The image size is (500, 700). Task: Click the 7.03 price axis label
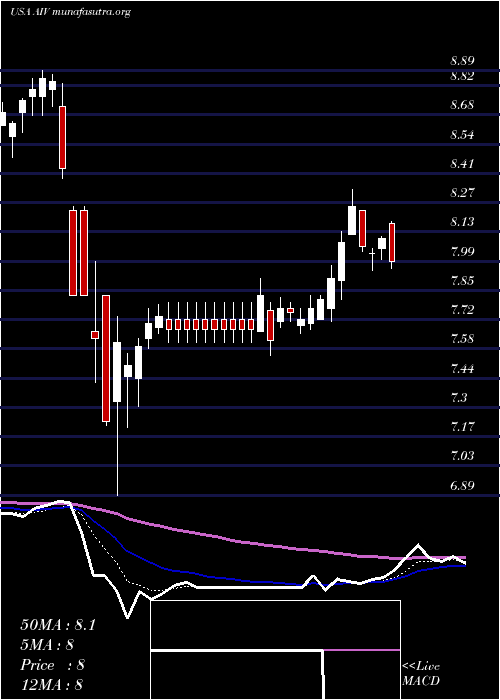(462, 456)
